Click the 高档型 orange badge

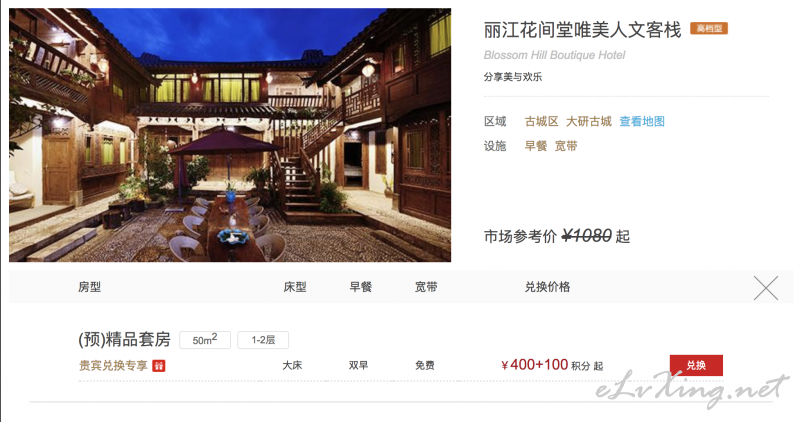[x=709, y=29]
